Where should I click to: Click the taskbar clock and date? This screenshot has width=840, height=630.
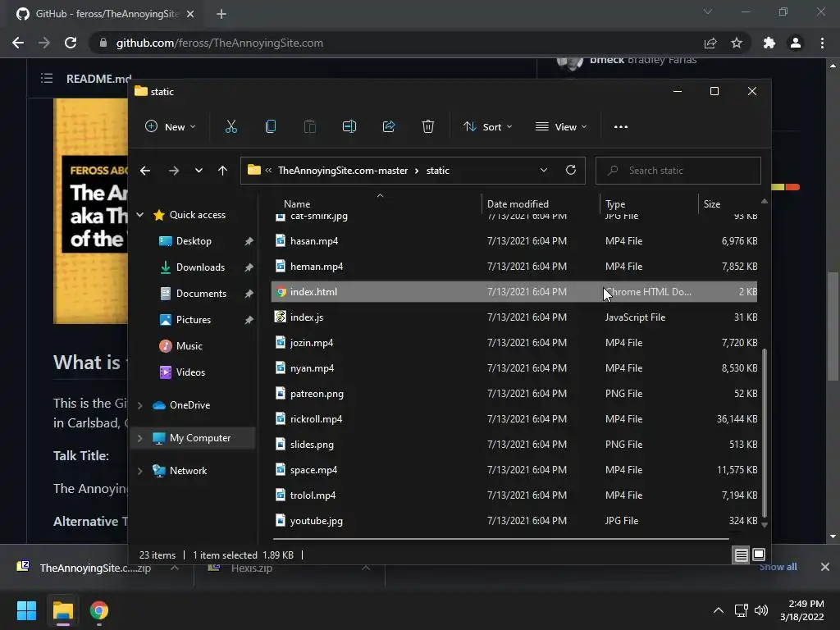pyautogui.click(x=802, y=610)
